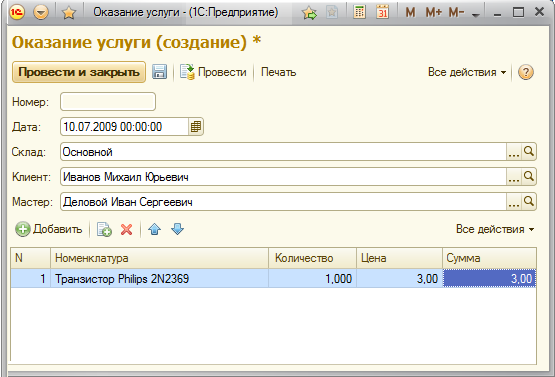This screenshot has width=555, height=377.
Task: Click the magnifier open icon for Склад
Action: point(529,152)
